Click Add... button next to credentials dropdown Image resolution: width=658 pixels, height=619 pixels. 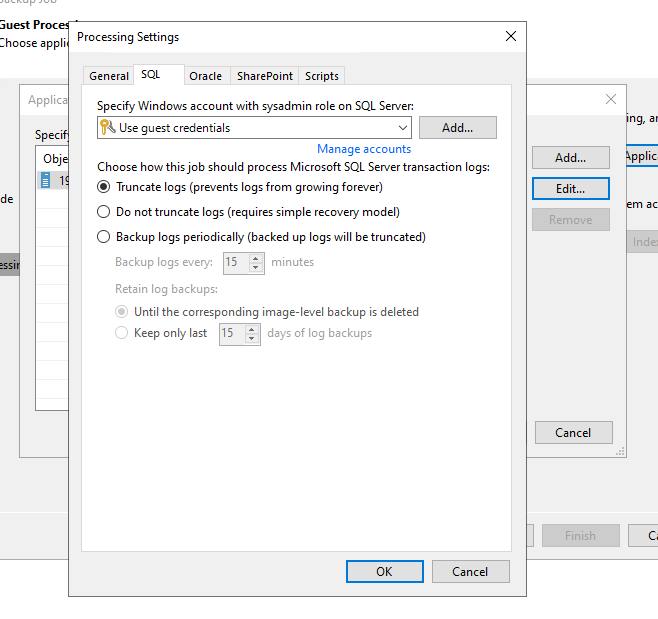pos(457,128)
